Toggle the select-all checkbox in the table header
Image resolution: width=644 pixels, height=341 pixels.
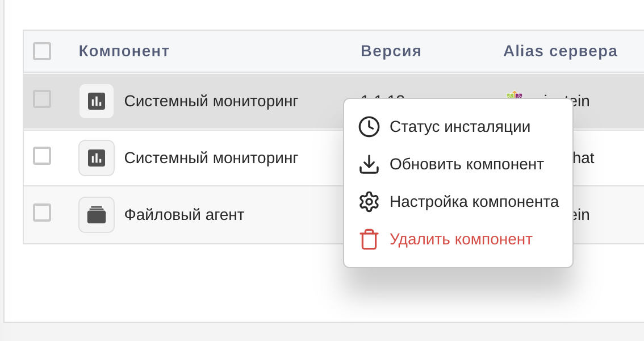point(42,51)
